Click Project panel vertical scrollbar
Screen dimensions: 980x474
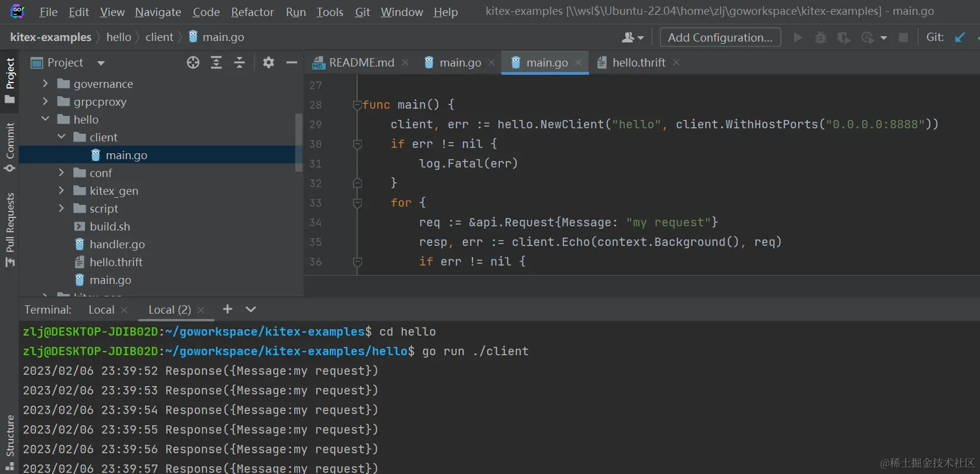(x=299, y=142)
